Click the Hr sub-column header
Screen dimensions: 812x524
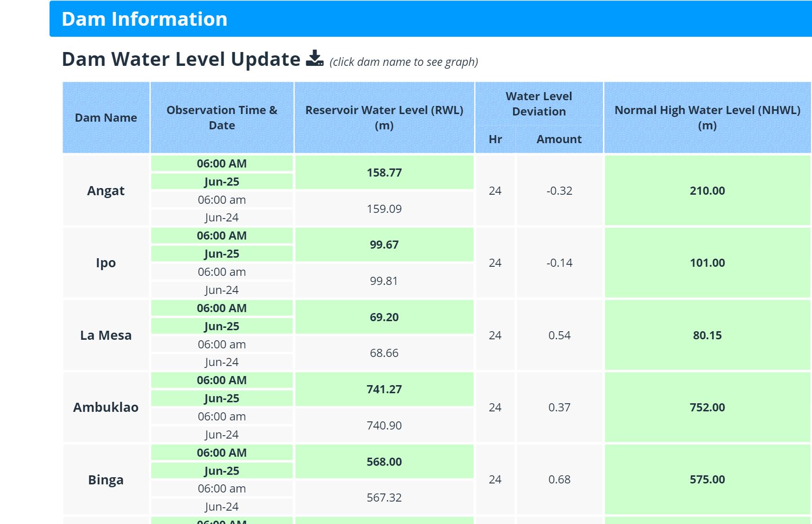click(x=495, y=139)
